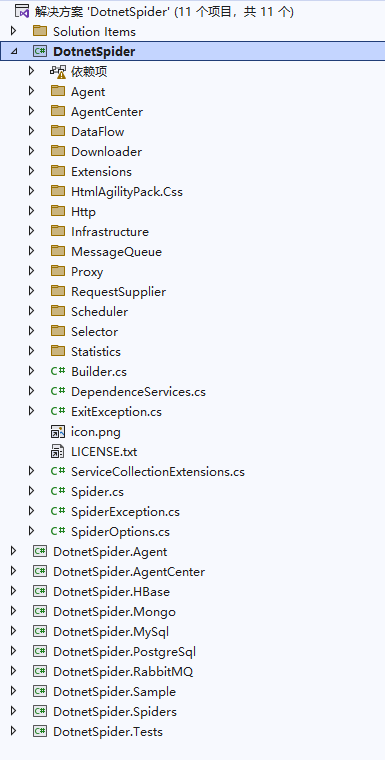This screenshot has height=760, width=385.
Task: Select the LICENSE.txt file name
Action: click(104, 452)
